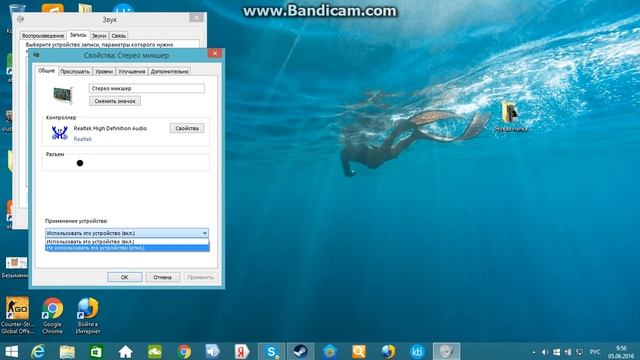Screen dimensions: 640x360
Task: Click the sound card device icon
Action: click(62, 95)
